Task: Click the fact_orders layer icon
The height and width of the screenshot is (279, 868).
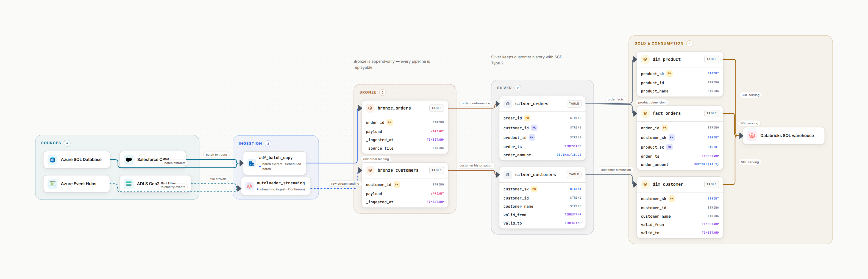Action: coord(645,113)
